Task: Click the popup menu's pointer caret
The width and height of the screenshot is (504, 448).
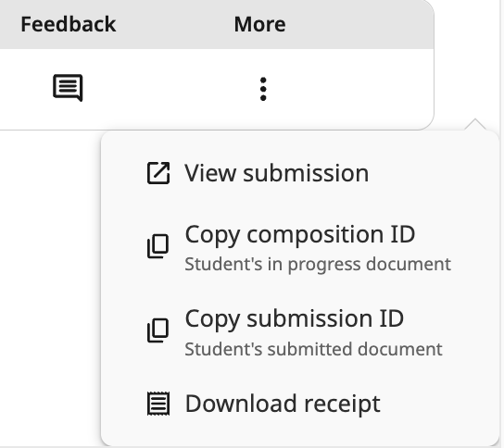Action: [475, 124]
